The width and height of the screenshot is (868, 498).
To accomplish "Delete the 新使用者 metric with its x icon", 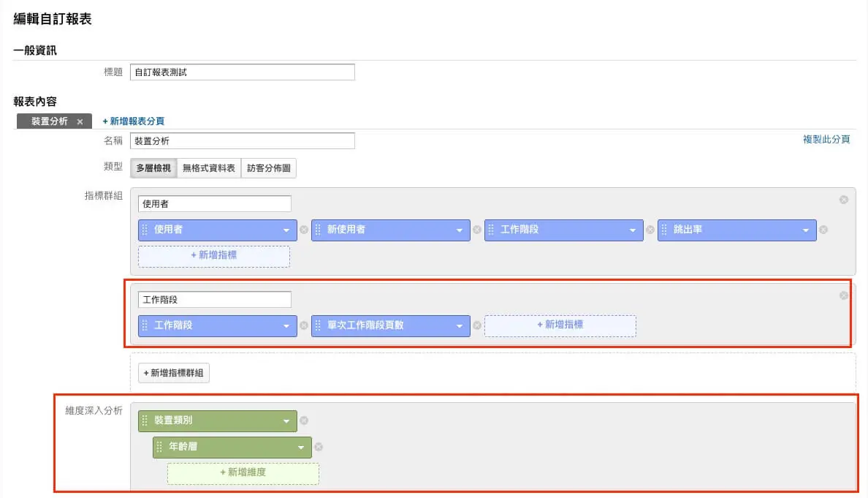I will (476, 230).
